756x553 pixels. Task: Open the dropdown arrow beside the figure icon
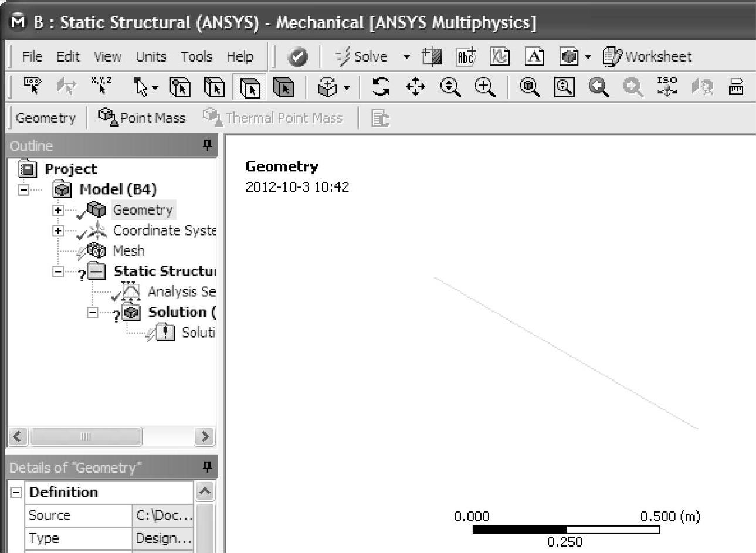[x=588, y=57]
